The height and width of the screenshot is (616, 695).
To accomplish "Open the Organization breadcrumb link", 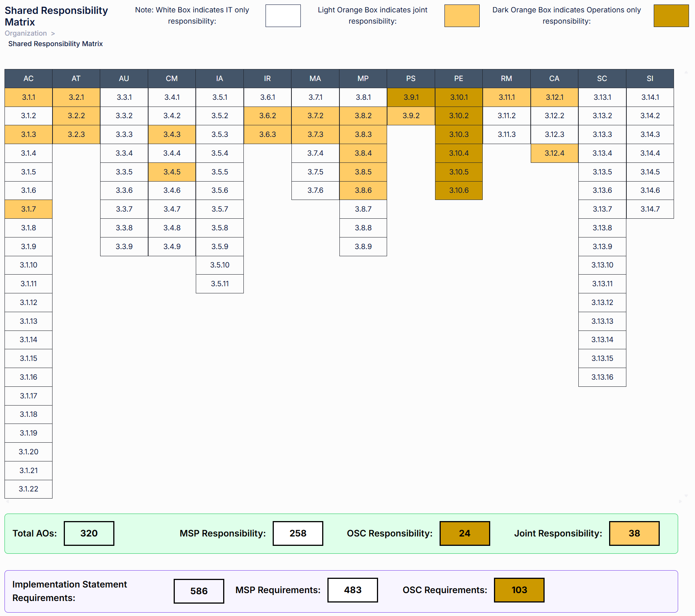I will [26, 33].
